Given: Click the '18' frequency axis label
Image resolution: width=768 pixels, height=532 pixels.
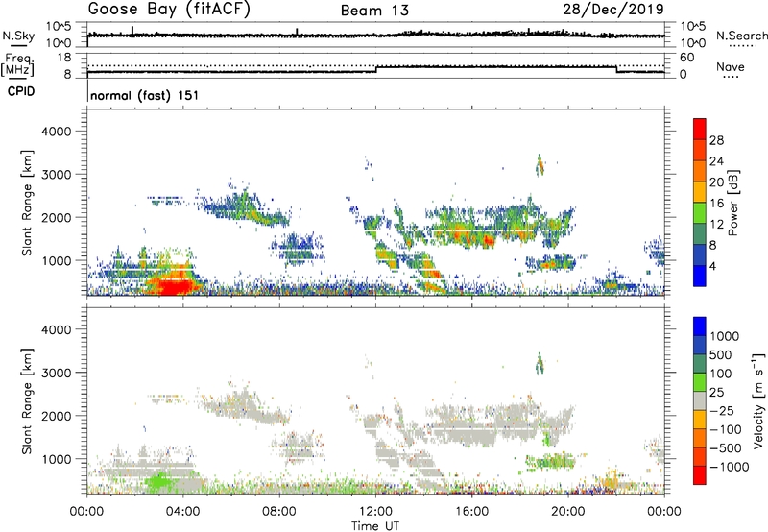Looking at the screenshot, I should pos(64,58).
